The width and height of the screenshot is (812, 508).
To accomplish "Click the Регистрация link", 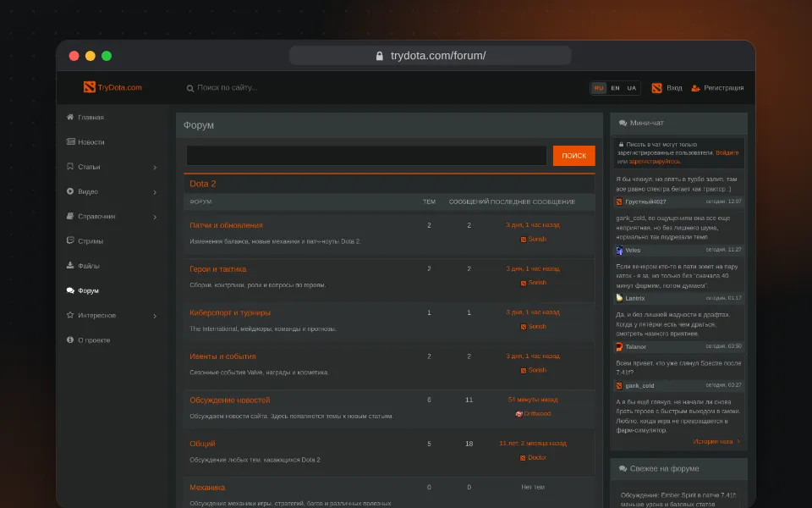I will coord(723,88).
